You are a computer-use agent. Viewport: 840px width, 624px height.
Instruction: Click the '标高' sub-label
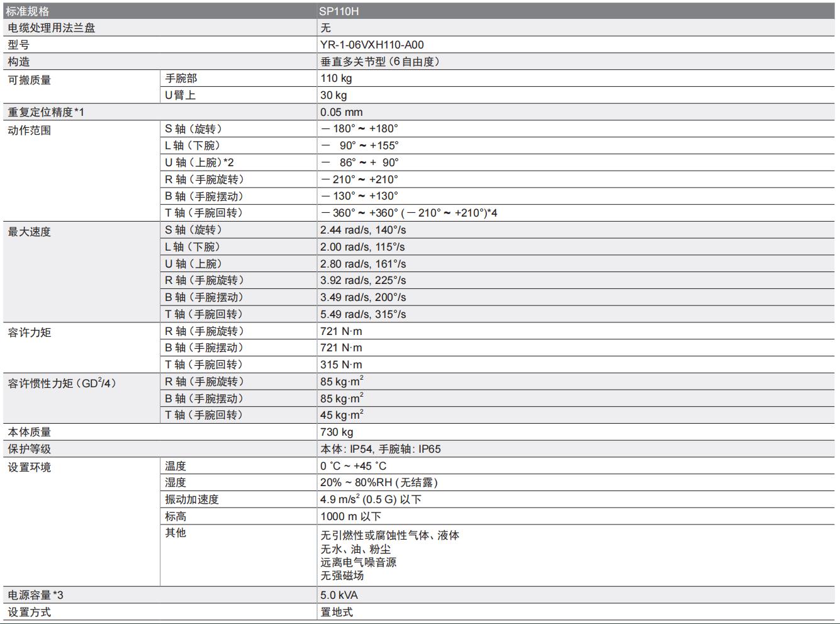(x=176, y=516)
